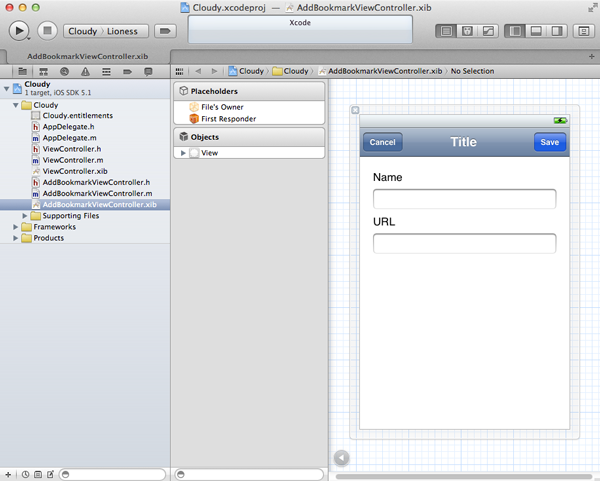Show the Log navigator
Screen dimensions: 600x481
pyautogui.click(x=148, y=71)
